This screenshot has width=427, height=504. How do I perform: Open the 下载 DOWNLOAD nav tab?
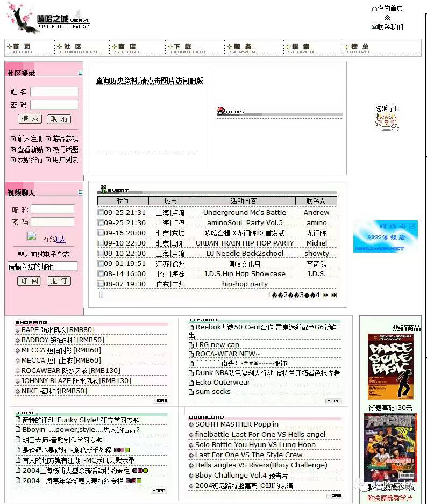pyautogui.click(x=187, y=48)
